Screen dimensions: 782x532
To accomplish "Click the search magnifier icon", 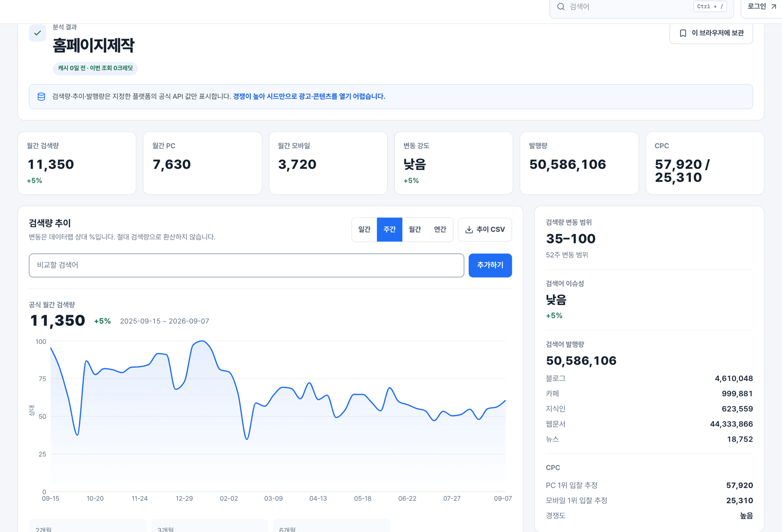I will (561, 7).
